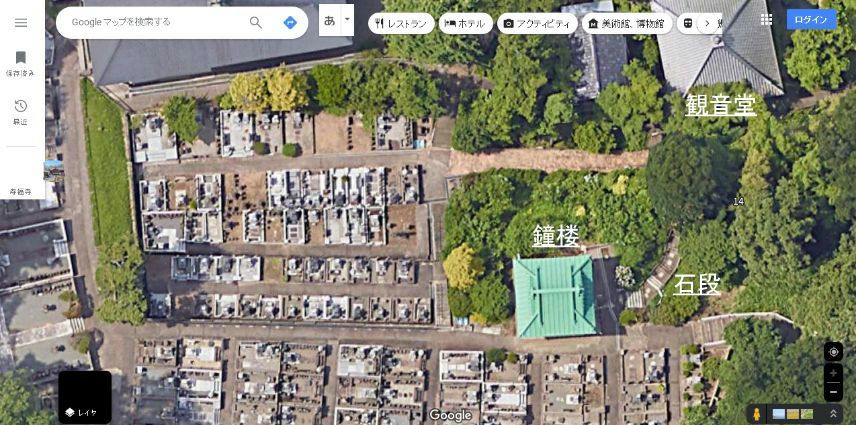Open the 保存済み saved places

coord(21,64)
